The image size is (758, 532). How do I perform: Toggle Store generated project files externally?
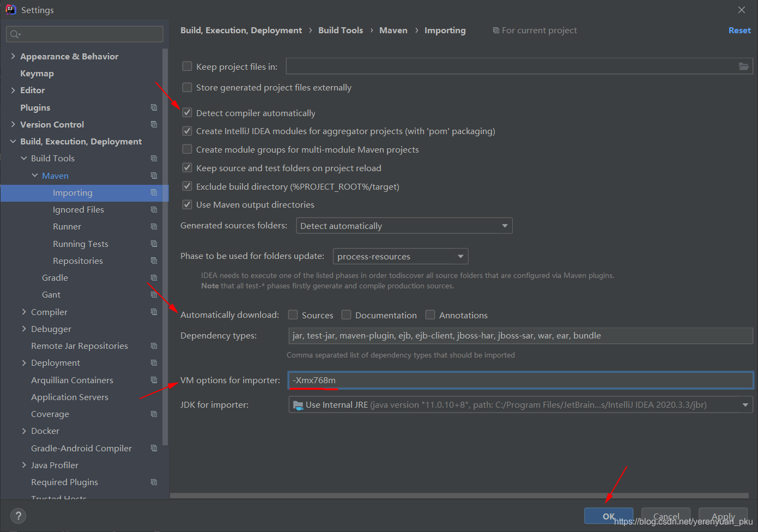click(187, 87)
